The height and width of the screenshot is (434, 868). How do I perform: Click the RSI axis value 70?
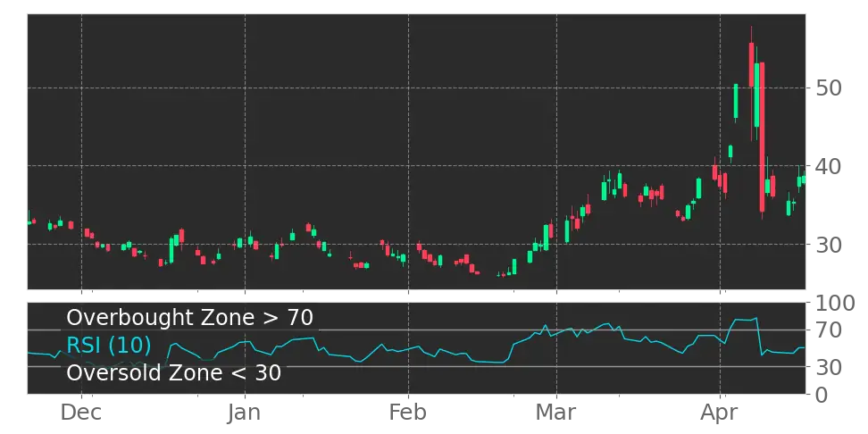[829, 331]
